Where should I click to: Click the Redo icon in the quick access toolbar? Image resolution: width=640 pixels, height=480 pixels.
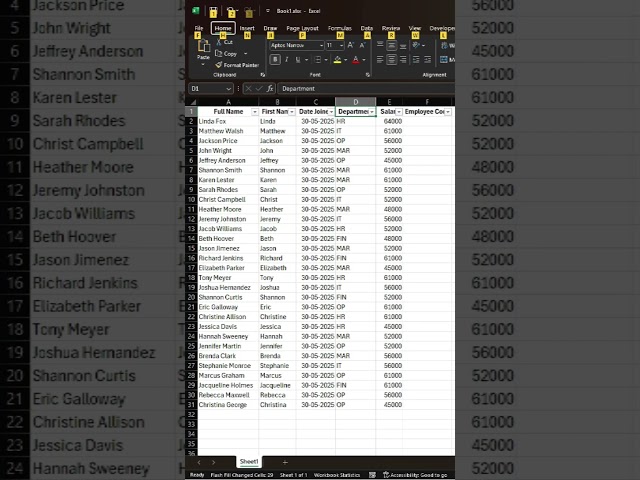(x=249, y=11)
